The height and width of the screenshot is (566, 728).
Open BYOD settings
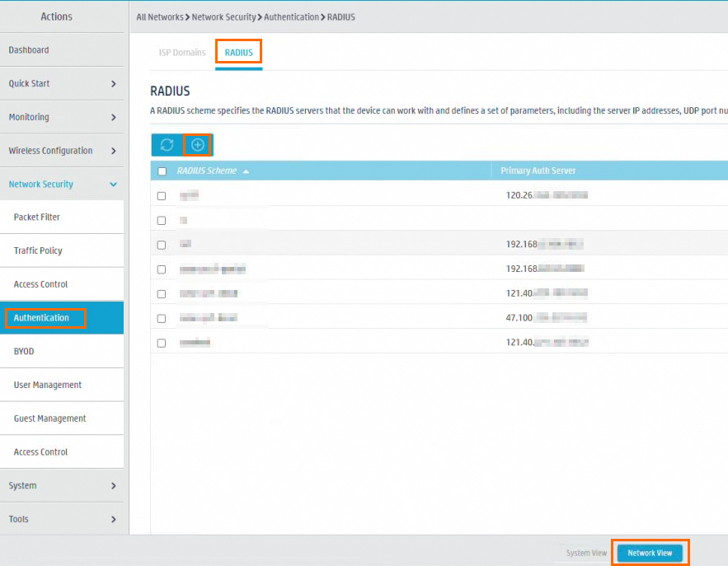[x=62, y=351]
